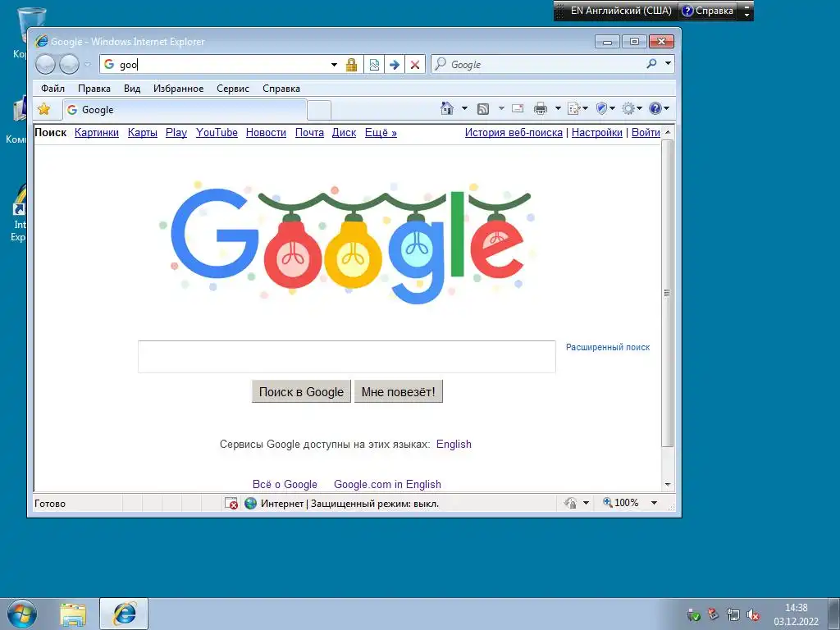The height and width of the screenshot is (630, 840).
Task: Open the search provider dropdown arrow
Action: point(668,64)
